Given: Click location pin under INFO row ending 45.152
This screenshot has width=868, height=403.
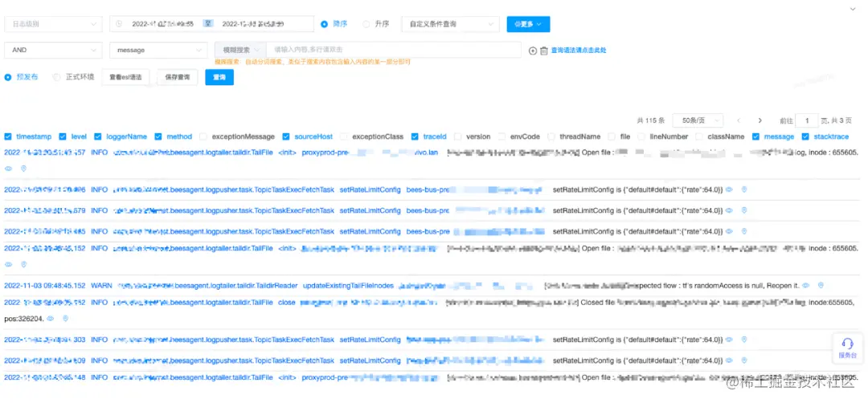Looking at the screenshot, I should [x=23, y=265].
